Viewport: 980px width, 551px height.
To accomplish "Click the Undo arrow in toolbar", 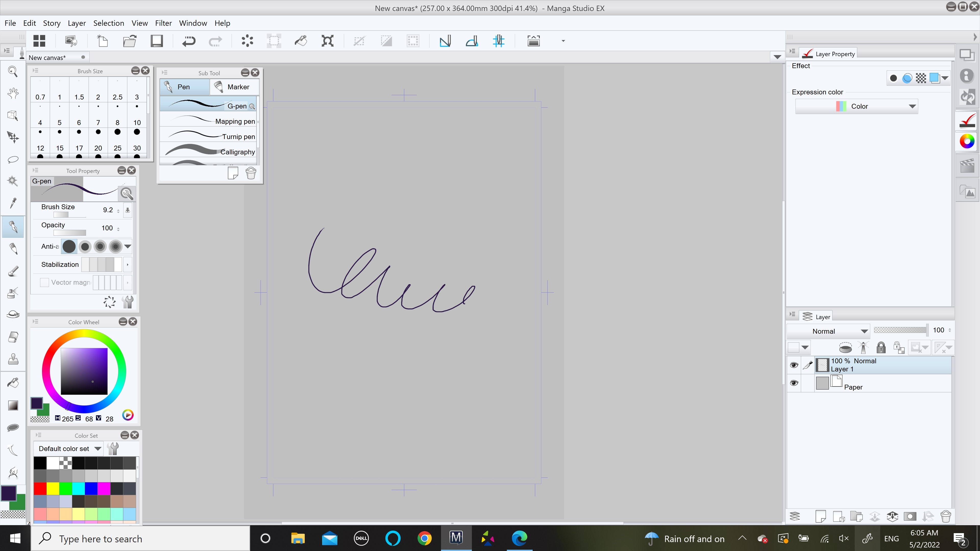I will click(188, 41).
